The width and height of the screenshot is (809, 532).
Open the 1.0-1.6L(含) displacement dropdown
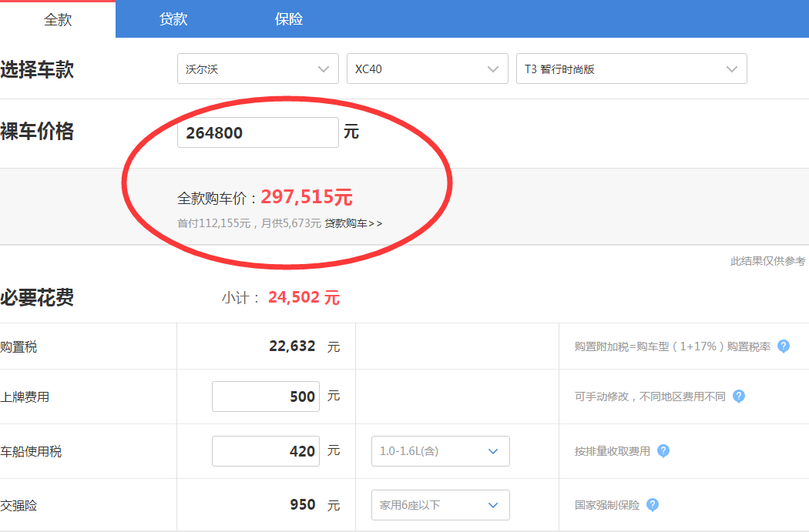[441, 451]
